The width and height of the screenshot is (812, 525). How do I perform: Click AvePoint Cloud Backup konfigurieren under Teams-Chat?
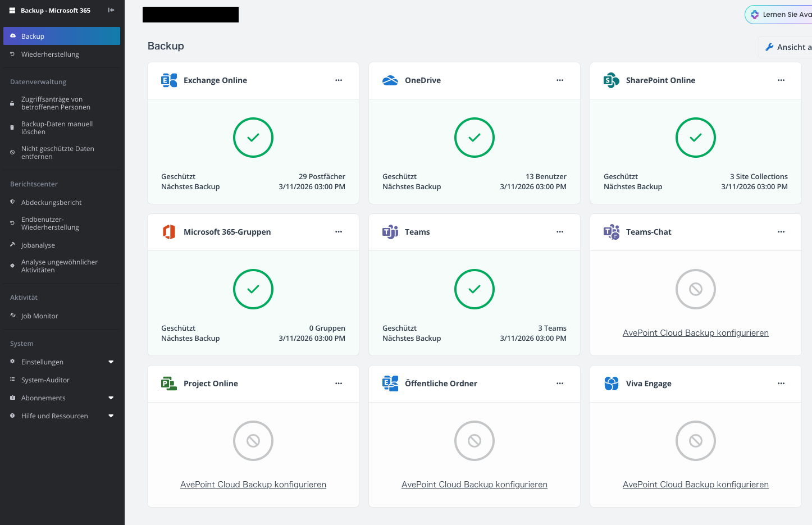pyautogui.click(x=696, y=333)
